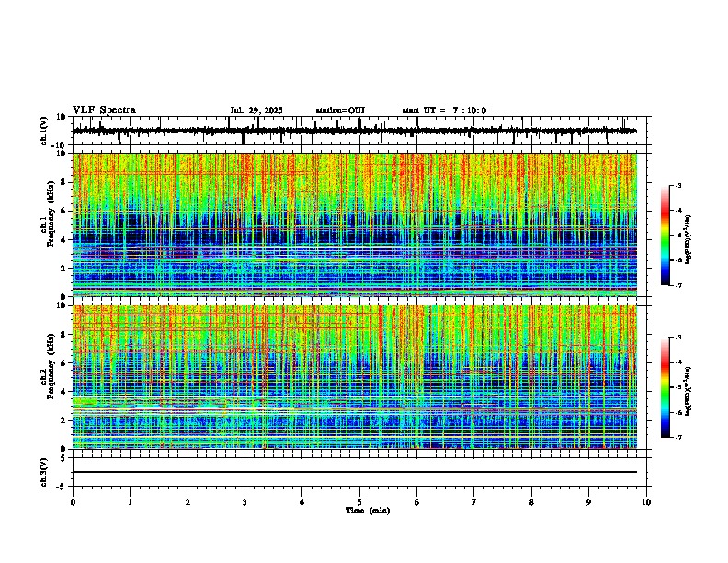The height and width of the screenshot is (563, 728).
Task: Click the flat ch.3 voltage trace
Action: [x=355, y=472]
